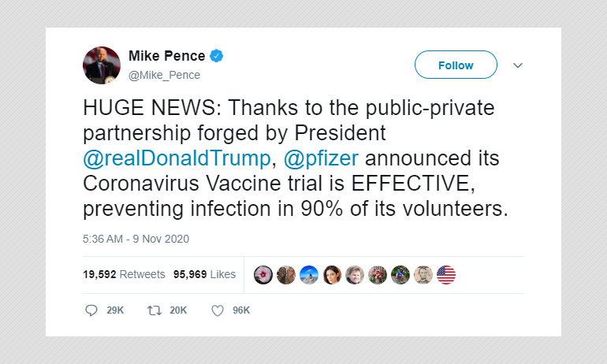Open Mike Pence's profile picture
Viewport: 607px width, 364px height.
click(x=102, y=65)
